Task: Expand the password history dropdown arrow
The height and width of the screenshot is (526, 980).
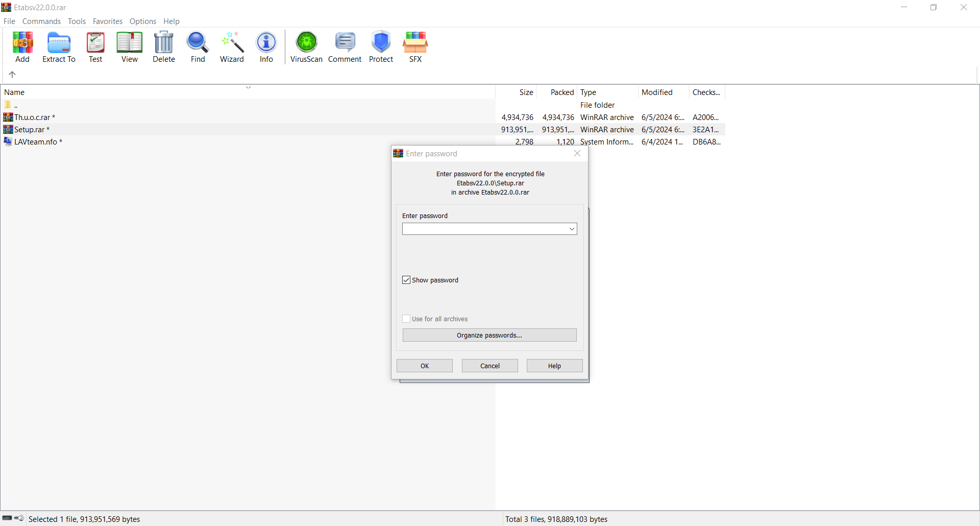Action: click(x=572, y=229)
